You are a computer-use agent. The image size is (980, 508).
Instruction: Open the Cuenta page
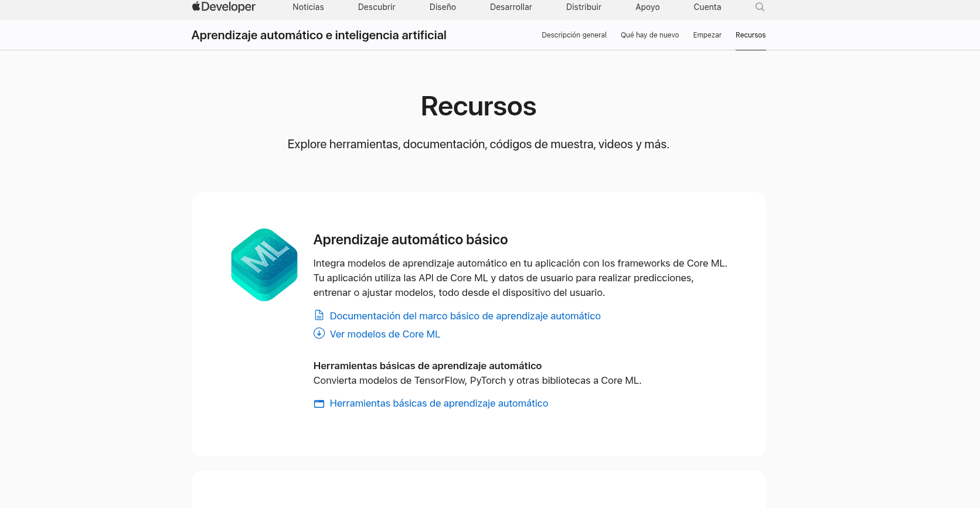click(x=707, y=7)
